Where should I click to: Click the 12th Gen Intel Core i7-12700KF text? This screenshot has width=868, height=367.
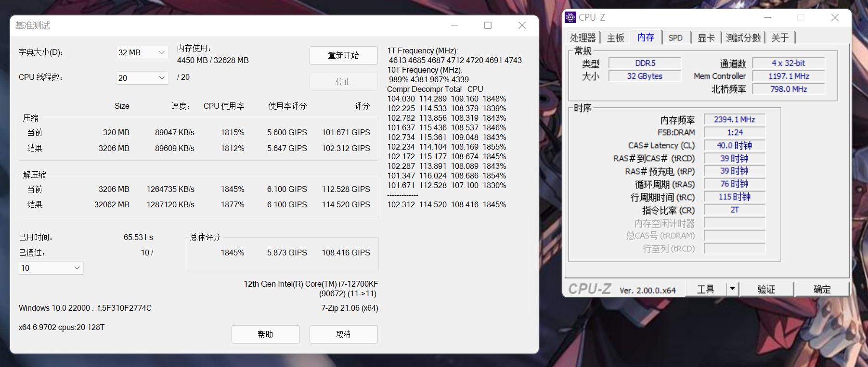pos(311,284)
